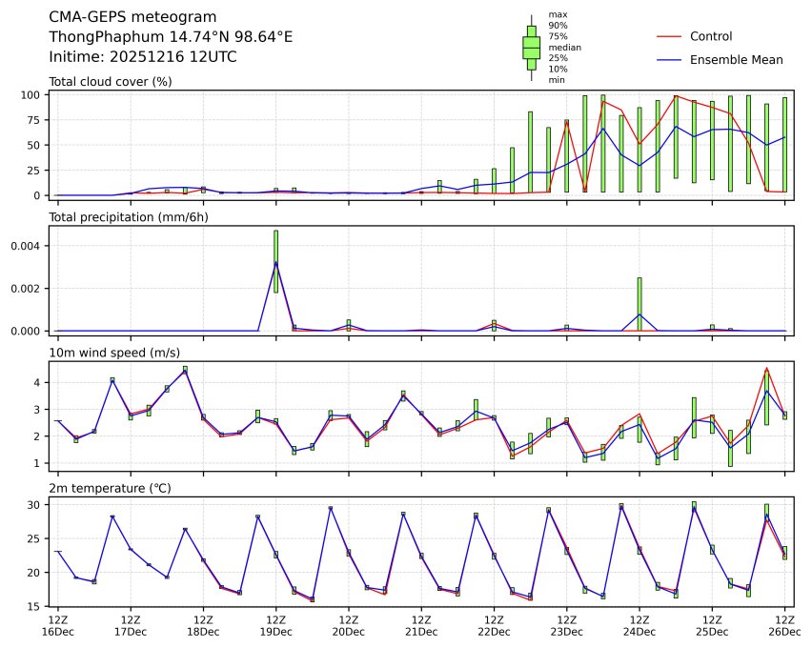Click the '75' cloud cover axis tick
The height and width of the screenshot is (648, 812).
[33, 120]
